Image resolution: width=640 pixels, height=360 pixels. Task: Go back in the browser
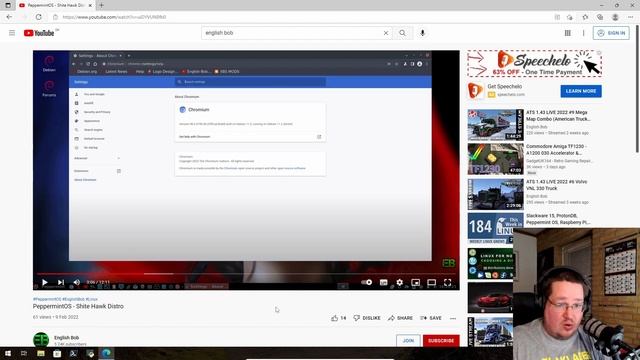click(9, 17)
